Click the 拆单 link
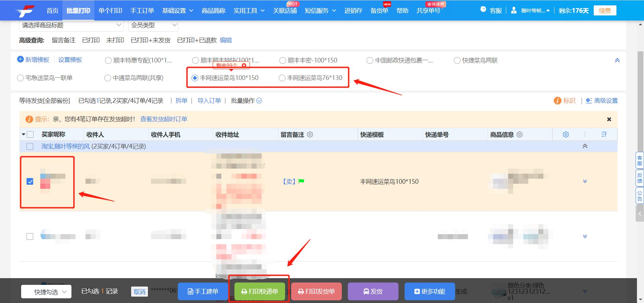Image resolution: width=644 pixels, height=303 pixels. coord(181,101)
